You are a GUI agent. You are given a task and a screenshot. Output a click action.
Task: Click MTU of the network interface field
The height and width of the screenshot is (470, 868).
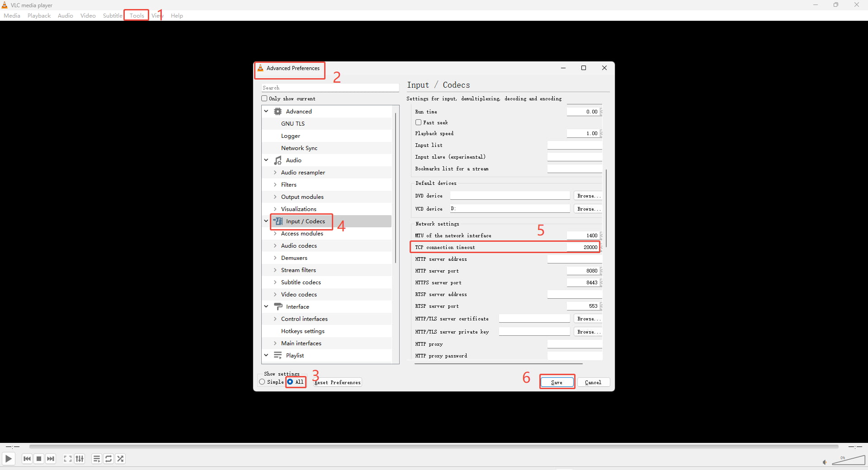(x=584, y=235)
